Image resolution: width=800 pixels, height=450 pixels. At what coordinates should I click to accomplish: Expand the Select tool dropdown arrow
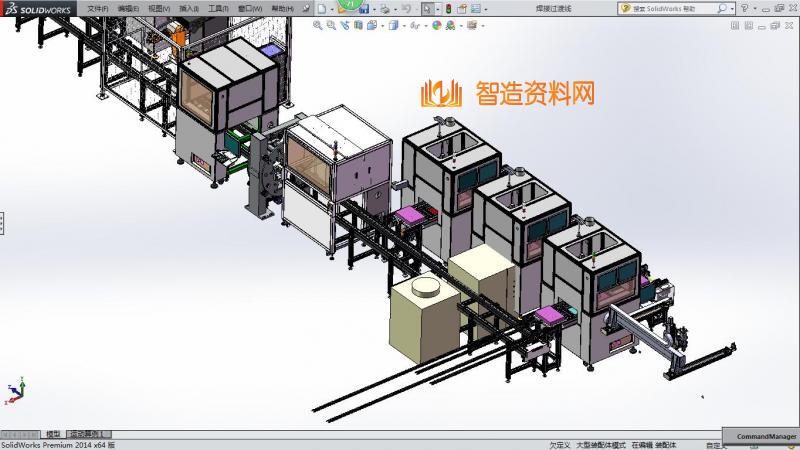point(437,8)
